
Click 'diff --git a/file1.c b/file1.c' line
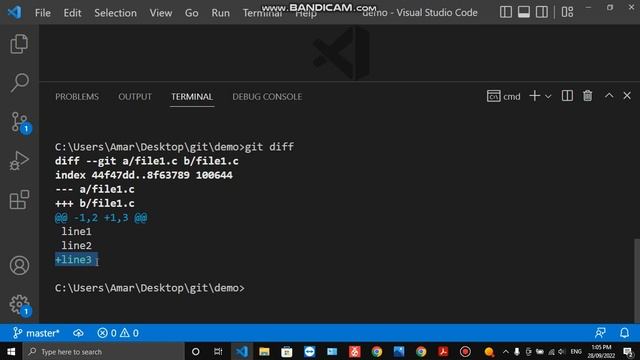pos(147,161)
